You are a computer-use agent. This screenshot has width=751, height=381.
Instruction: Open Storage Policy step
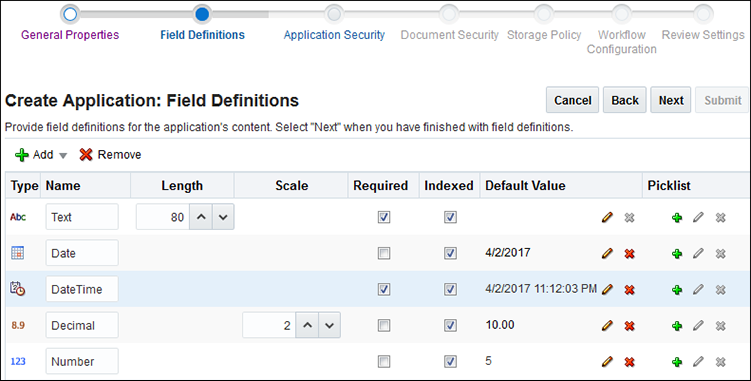[x=544, y=35]
